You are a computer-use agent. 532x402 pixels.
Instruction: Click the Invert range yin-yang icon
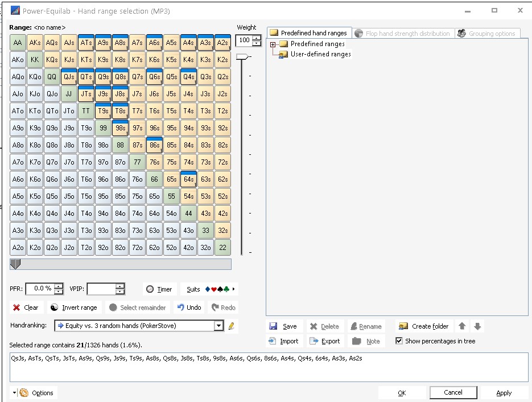pos(54,307)
